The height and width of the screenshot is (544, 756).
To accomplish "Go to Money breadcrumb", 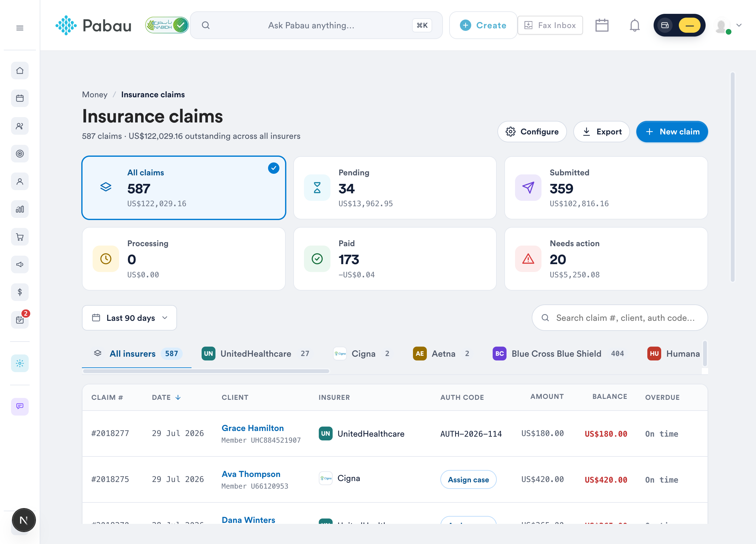I will pos(95,95).
